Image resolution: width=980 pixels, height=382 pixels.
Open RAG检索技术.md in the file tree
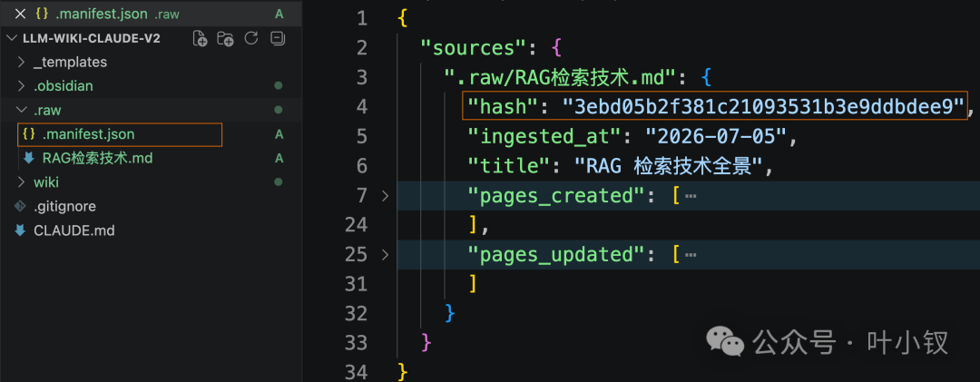tap(97, 158)
